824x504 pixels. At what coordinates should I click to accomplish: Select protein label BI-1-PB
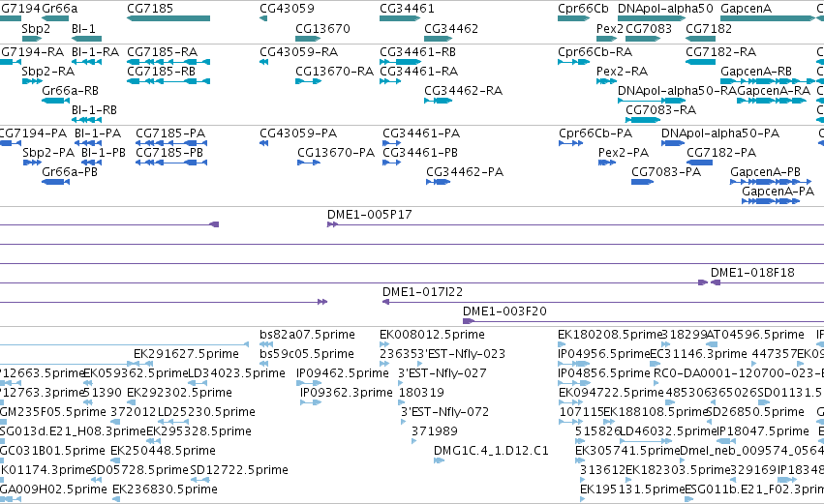[x=104, y=152]
